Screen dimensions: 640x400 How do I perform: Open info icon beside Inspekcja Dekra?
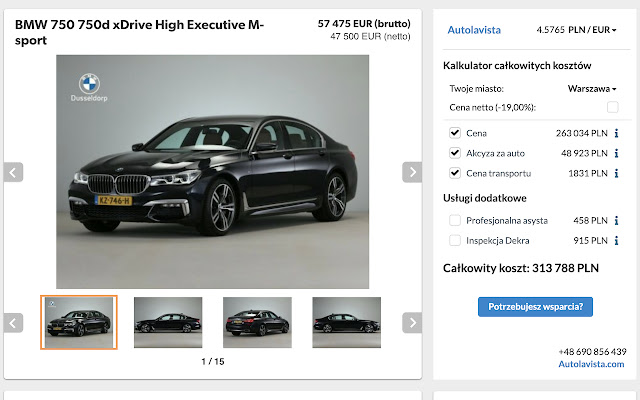coord(616,240)
